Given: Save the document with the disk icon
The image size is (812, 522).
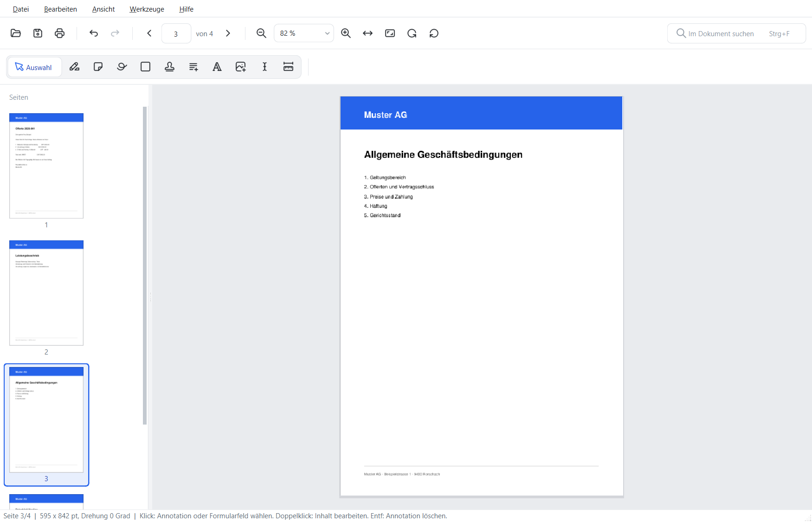Looking at the screenshot, I should pos(38,33).
